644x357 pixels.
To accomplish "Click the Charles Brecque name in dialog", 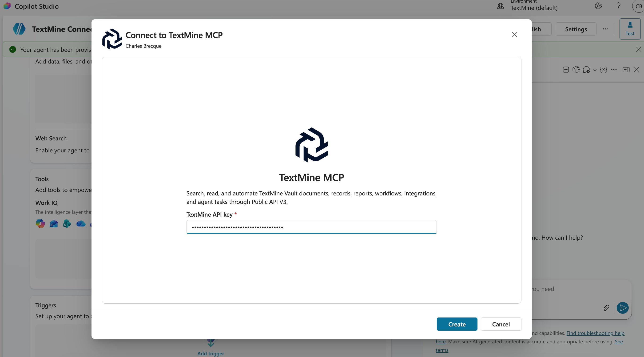I will [x=143, y=46].
